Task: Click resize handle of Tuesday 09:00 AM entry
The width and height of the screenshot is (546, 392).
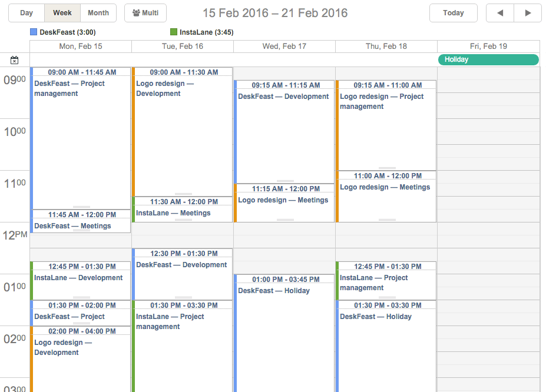Action: click(x=184, y=194)
